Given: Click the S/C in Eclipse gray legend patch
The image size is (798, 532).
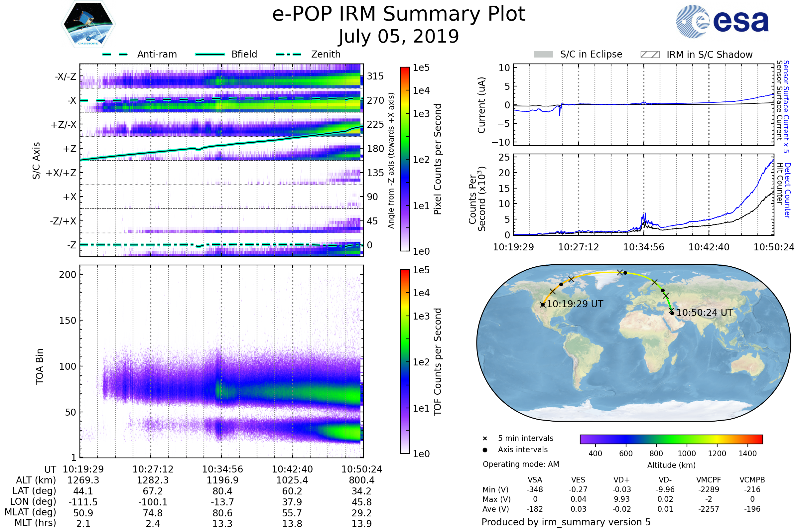Looking at the screenshot, I should point(543,55).
